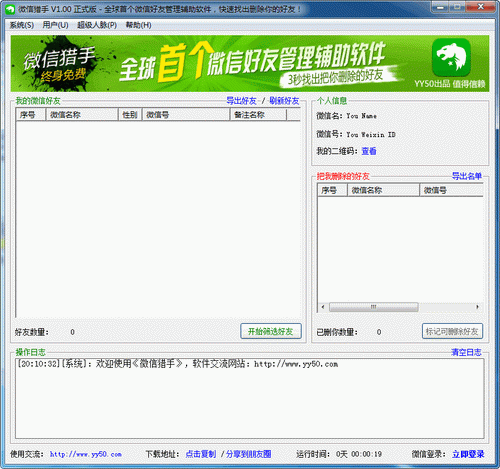Click the welcome log entry at 20:10:32

pos(178,364)
